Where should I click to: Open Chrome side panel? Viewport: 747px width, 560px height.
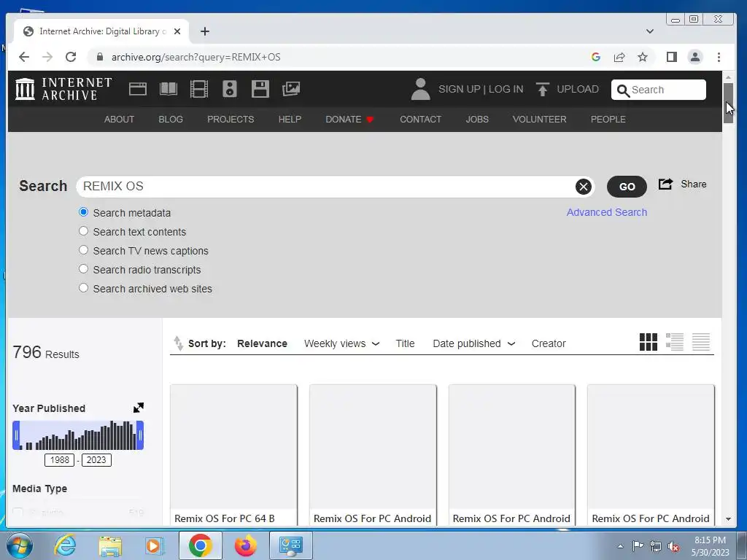pos(672,57)
